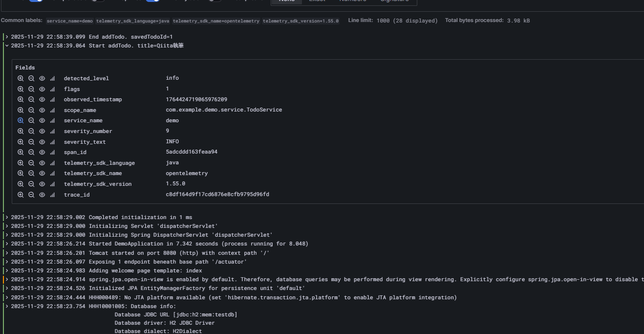Click 'Exposing 1 endpoint beneath base path' log line
The image size is (644, 334).
(x=168, y=262)
